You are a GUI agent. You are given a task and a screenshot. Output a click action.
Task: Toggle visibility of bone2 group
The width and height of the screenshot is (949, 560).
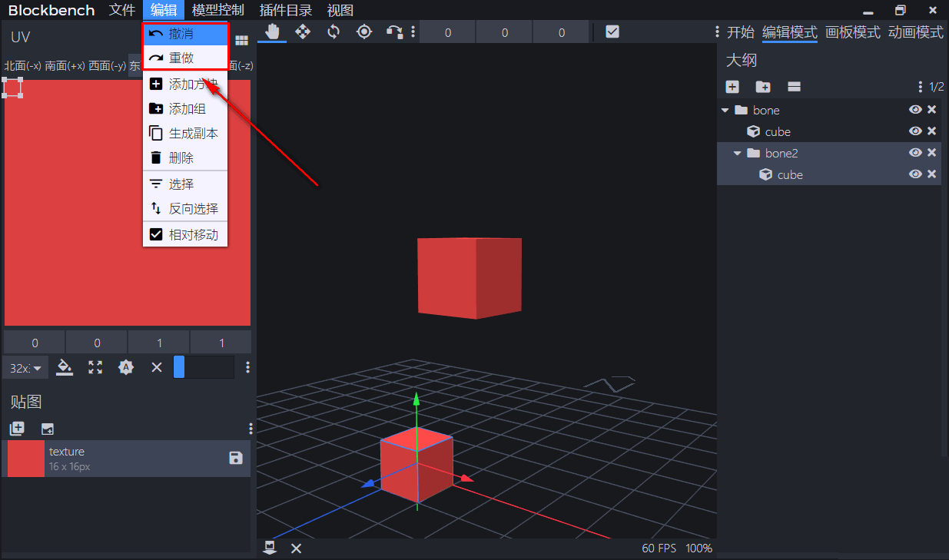(x=915, y=153)
